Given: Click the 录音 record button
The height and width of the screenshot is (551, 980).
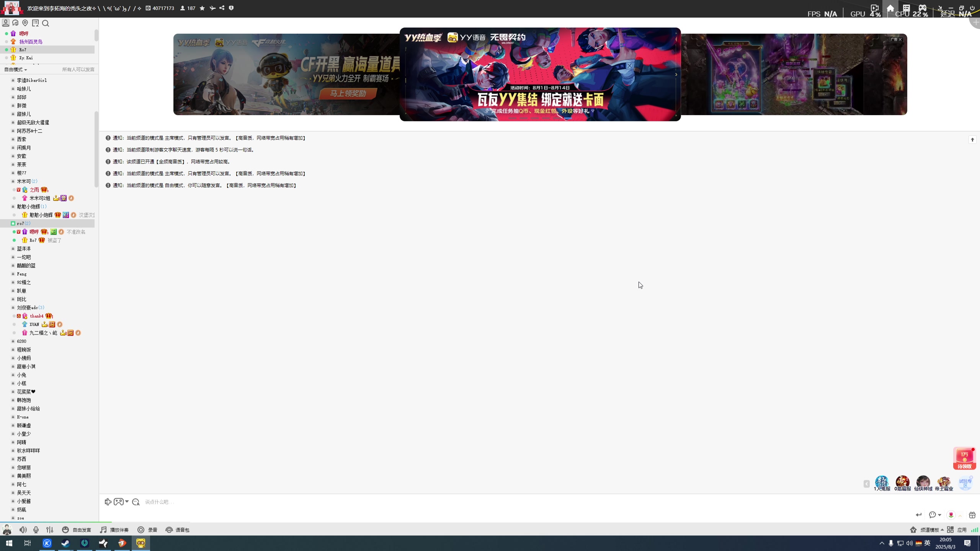Looking at the screenshot, I should click(147, 530).
